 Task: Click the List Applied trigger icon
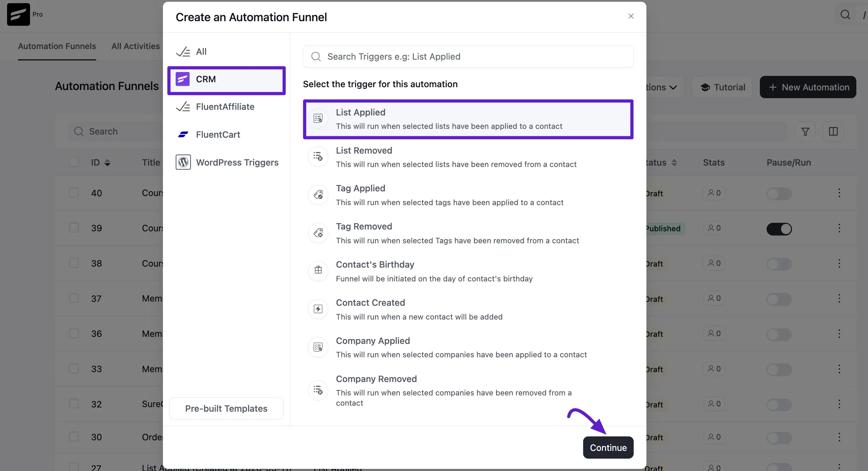[x=318, y=119]
